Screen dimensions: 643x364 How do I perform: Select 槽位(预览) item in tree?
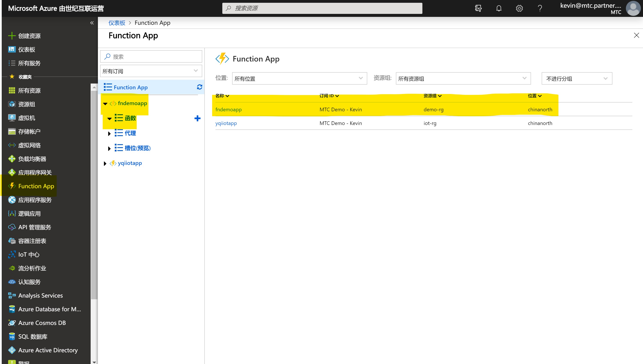click(x=137, y=148)
